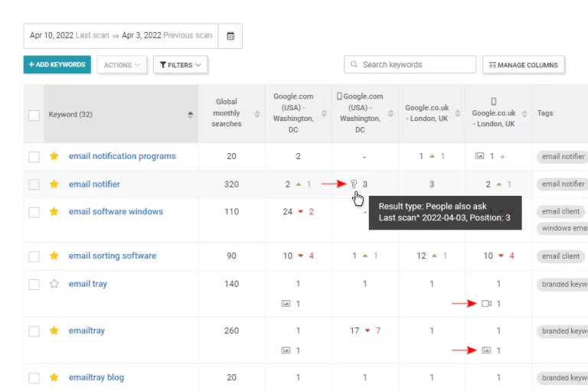Open emailtray blog keyword link
Viewport: 588px width, 391px height.
coord(96,377)
